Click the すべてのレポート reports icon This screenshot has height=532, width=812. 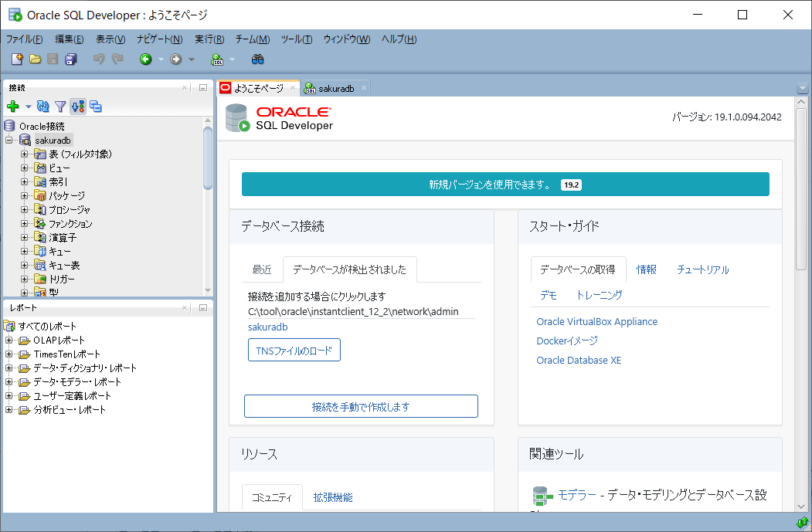point(9,326)
